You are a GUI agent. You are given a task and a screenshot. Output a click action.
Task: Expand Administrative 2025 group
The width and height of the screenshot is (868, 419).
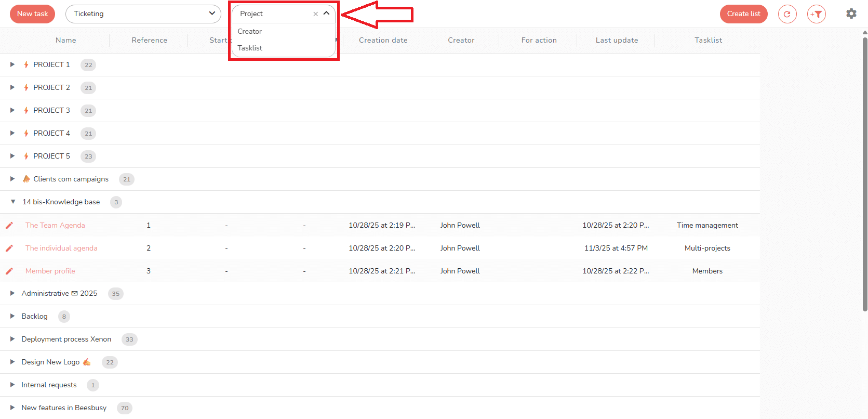[12, 293]
